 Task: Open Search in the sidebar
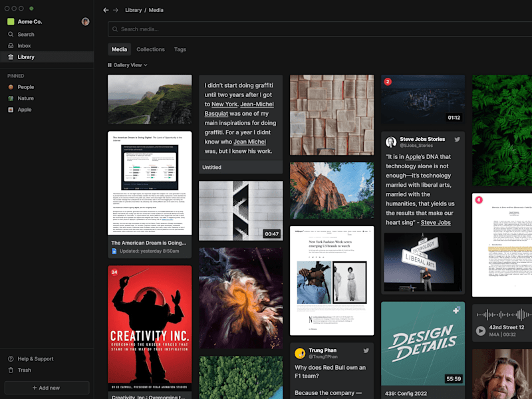tap(47, 35)
